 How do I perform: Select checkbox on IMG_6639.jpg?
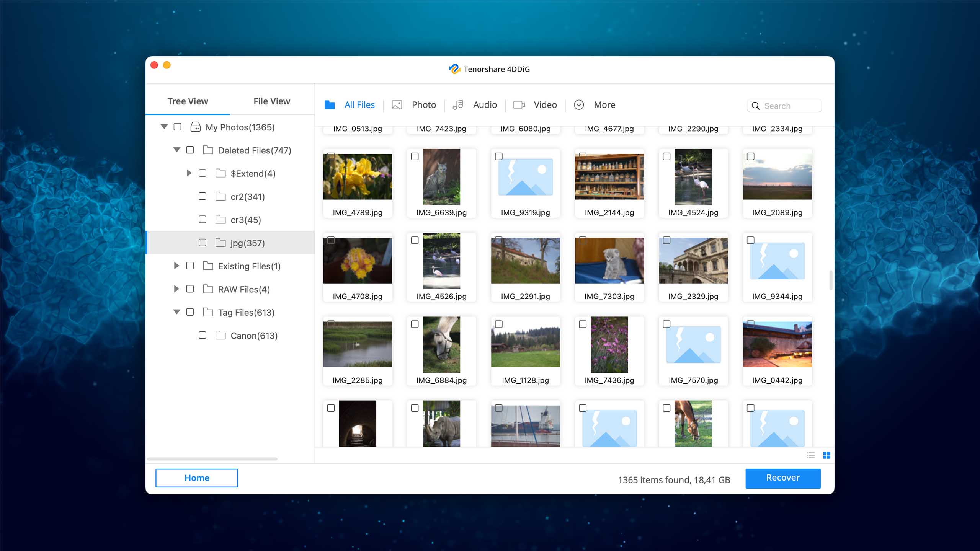click(x=415, y=156)
